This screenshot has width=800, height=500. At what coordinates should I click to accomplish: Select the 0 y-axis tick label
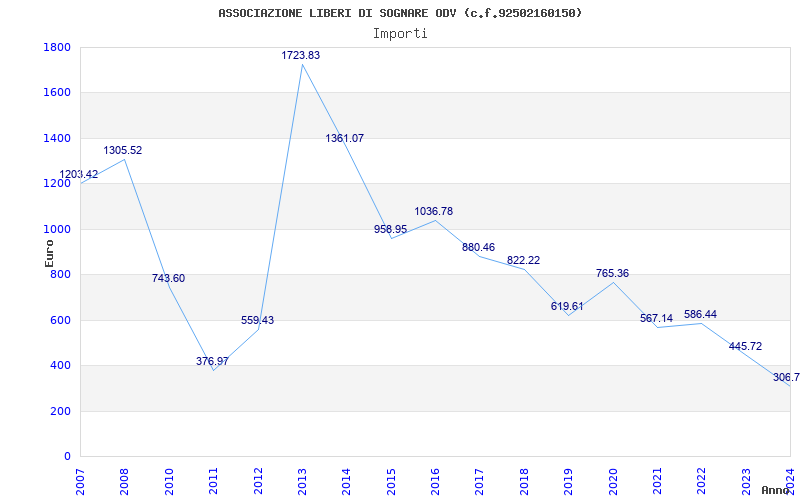coord(67,456)
